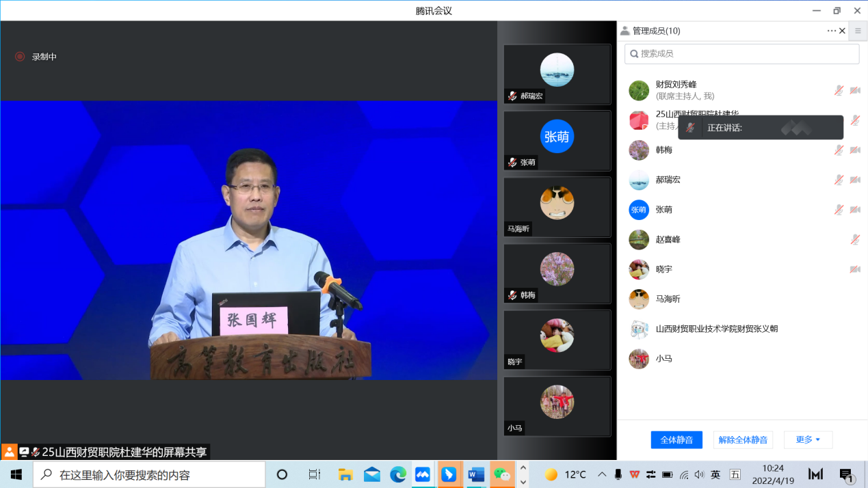Click the volume icon in system tray

[699, 474]
